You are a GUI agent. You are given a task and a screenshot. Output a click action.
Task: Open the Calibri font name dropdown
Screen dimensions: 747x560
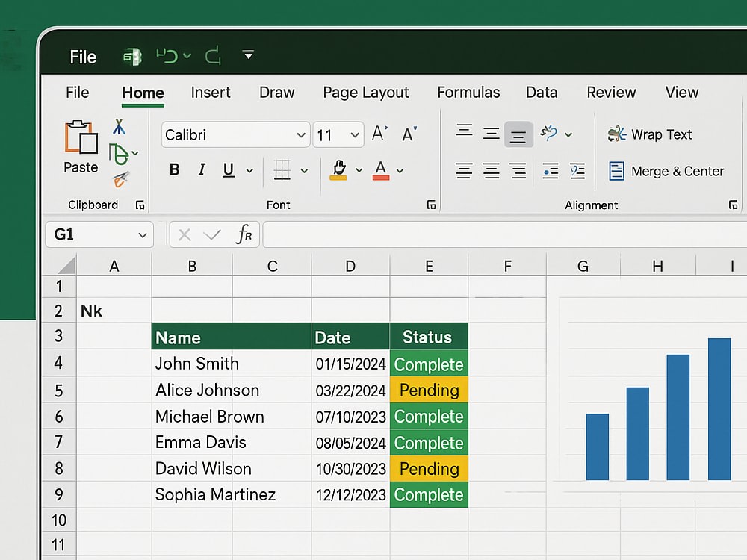[x=300, y=134]
